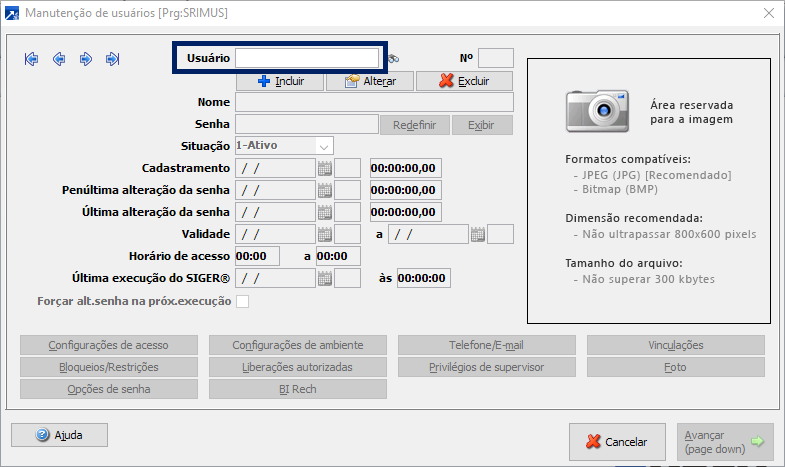Open calendar for Última alteração da senha
785x467 pixels.
[x=325, y=212]
